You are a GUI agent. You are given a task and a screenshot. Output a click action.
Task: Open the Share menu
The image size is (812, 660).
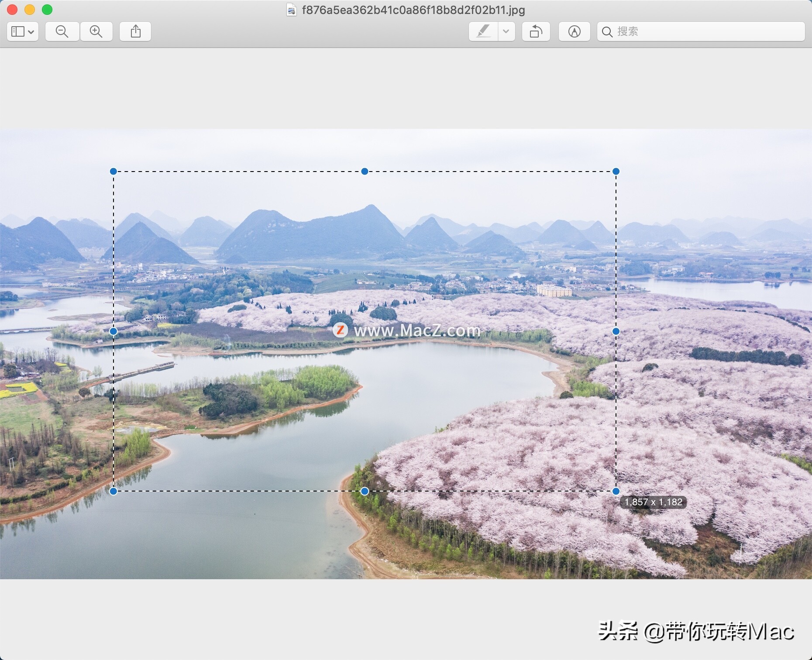[135, 31]
